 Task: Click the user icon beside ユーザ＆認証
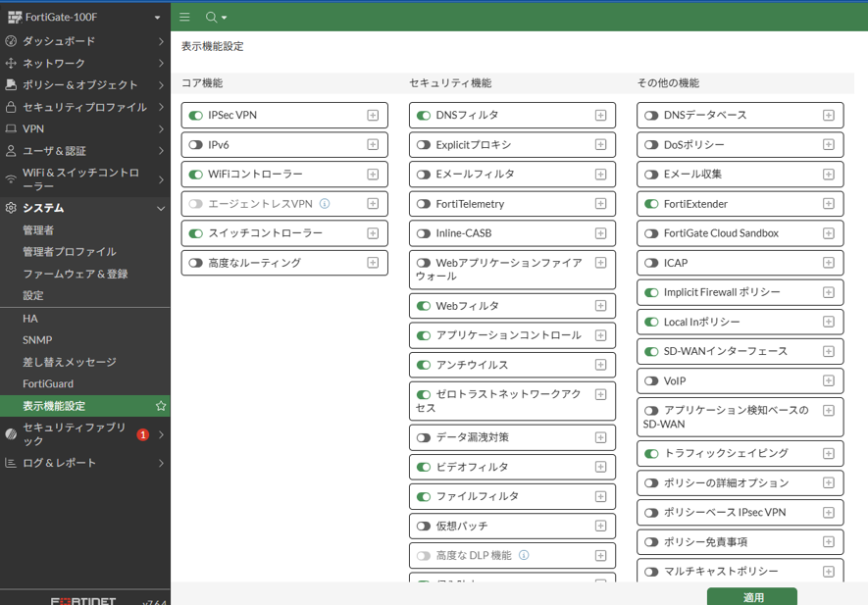click(x=11, y=151)
